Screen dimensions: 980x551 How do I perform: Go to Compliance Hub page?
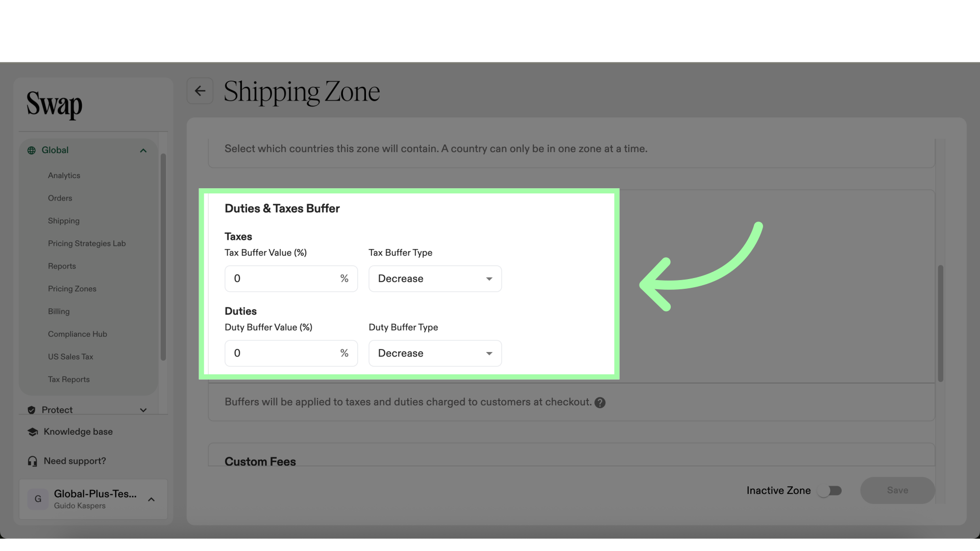click(x=78, y=334)
